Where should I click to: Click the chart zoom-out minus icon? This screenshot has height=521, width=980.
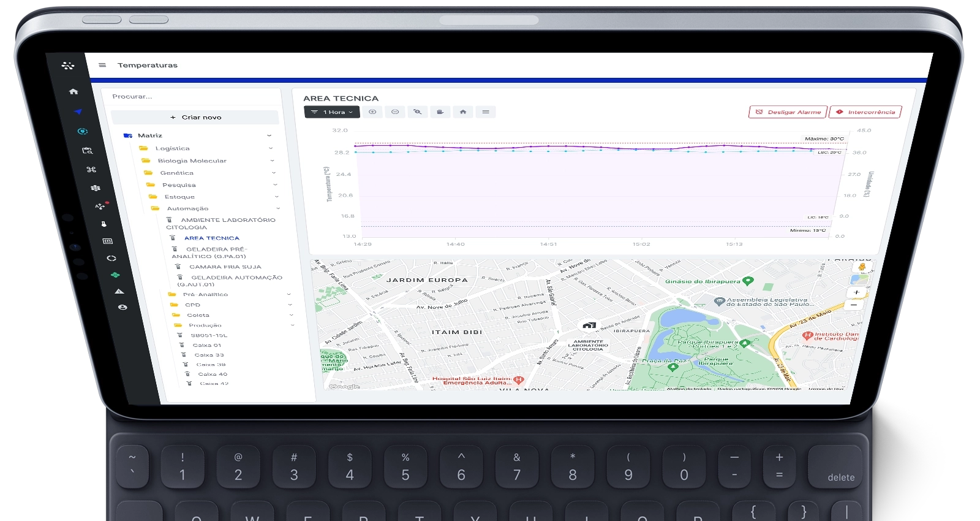pos(395,112)
